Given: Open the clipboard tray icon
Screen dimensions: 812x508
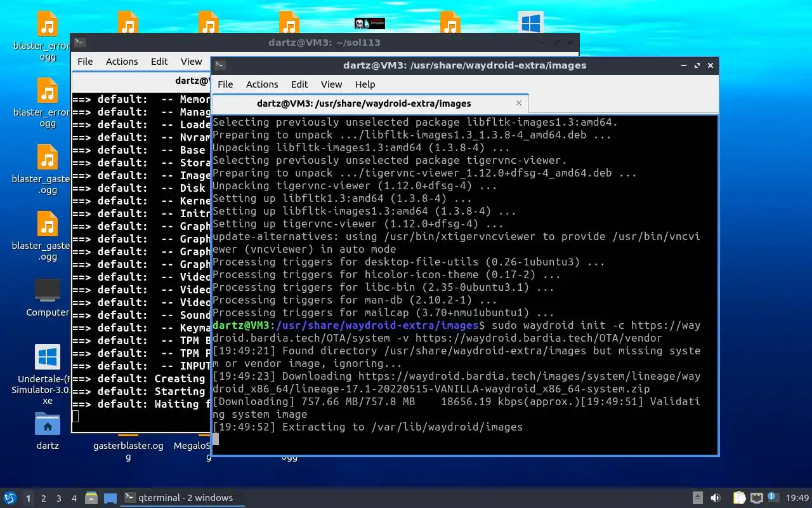Looking at the screenshot, I should click(740, 498).
